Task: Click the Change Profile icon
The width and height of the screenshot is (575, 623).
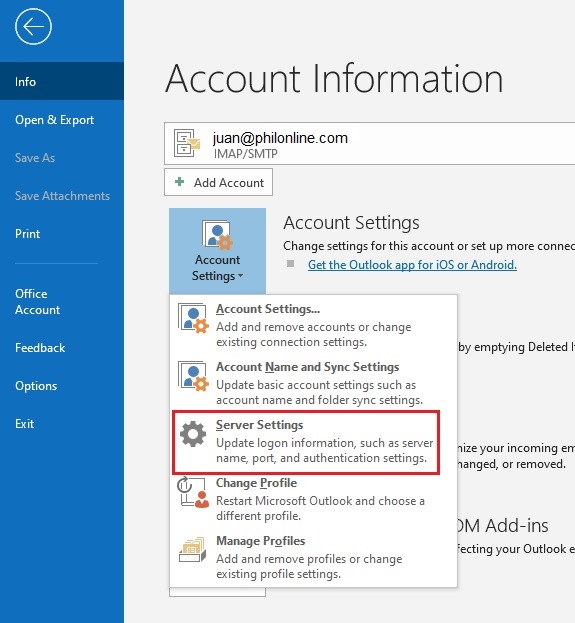Action: [193, 492]
